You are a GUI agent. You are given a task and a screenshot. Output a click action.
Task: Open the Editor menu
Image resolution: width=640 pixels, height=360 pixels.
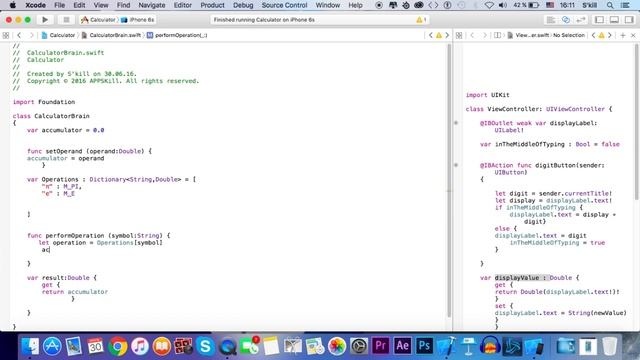182,5
